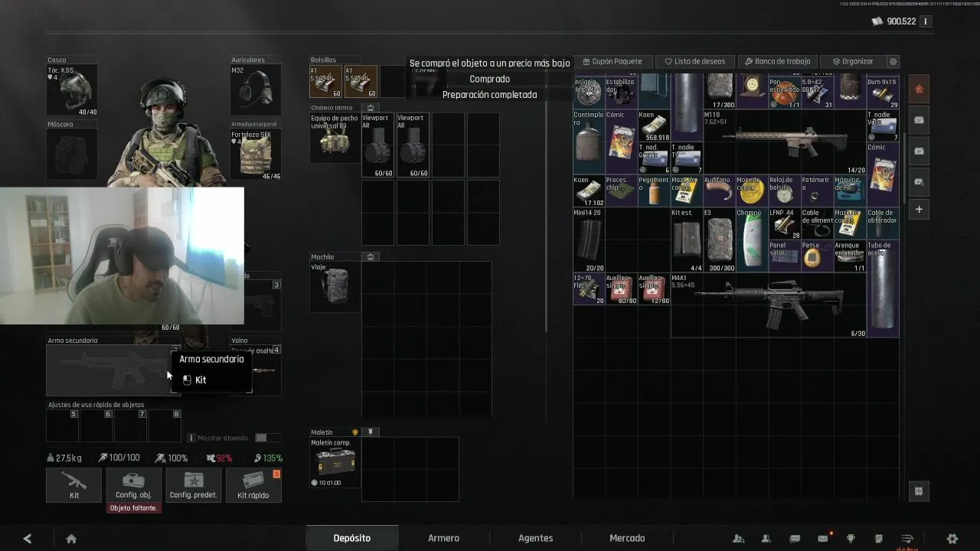
Task: Open Banco de trabajo
Action: tap(778, 61)
